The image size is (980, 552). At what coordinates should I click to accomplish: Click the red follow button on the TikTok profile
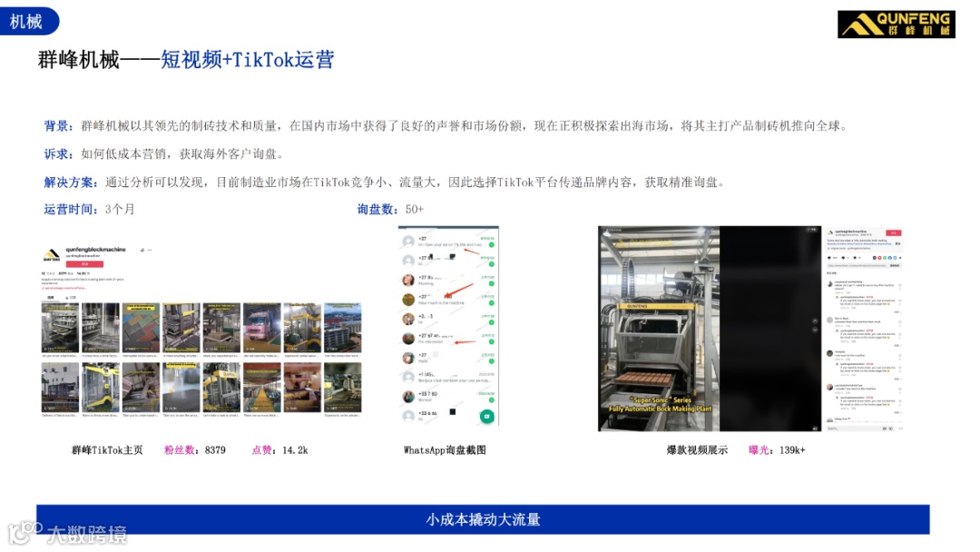84,264
